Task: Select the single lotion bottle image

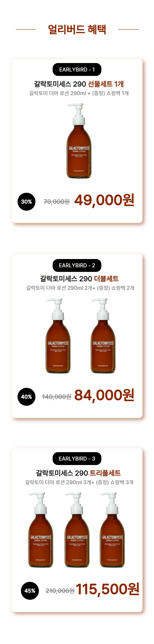Action: [79, 141]
